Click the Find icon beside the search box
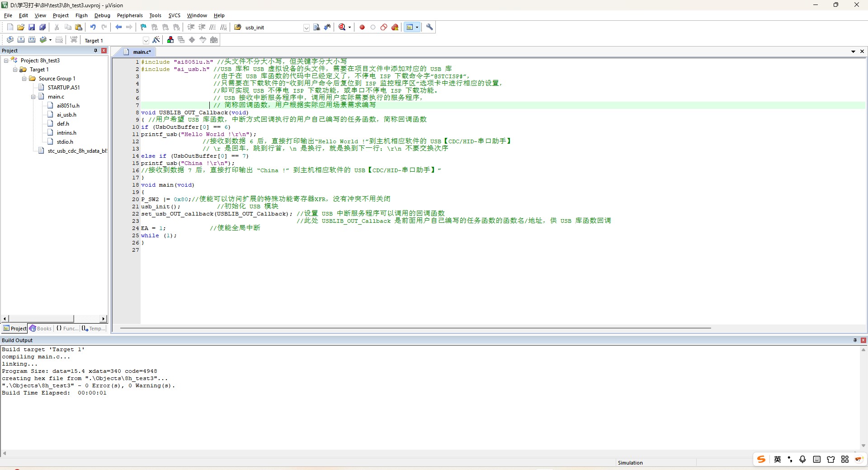 [x=316, y=27]
